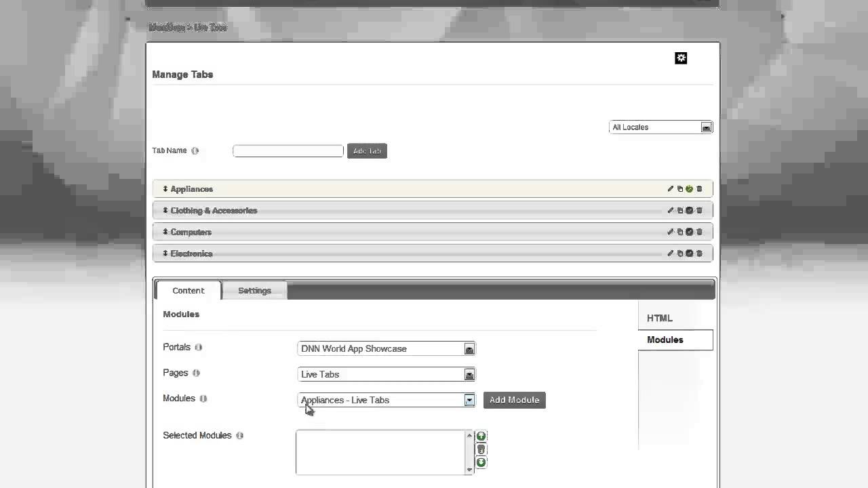The height and width of the screenshot is (488, 868).
Task: Toggle enabled status of Clothing & Accessories tab
Action: click(689, 211)
